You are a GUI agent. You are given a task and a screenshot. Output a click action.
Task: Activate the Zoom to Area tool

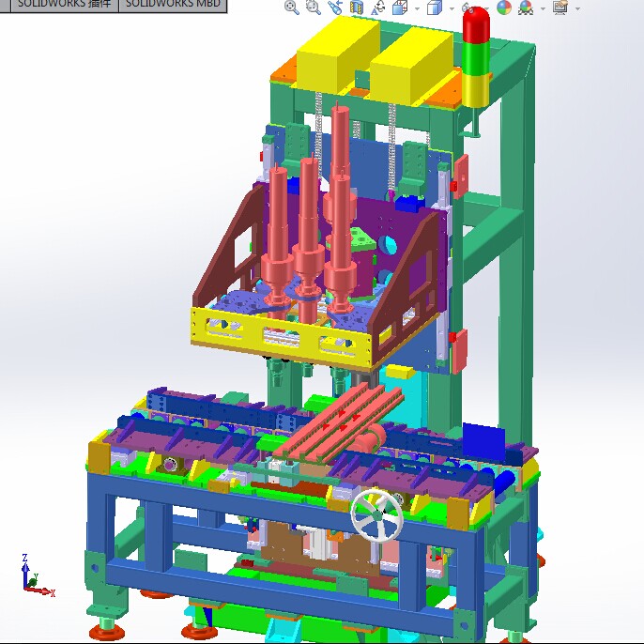(x=314, y=7)
